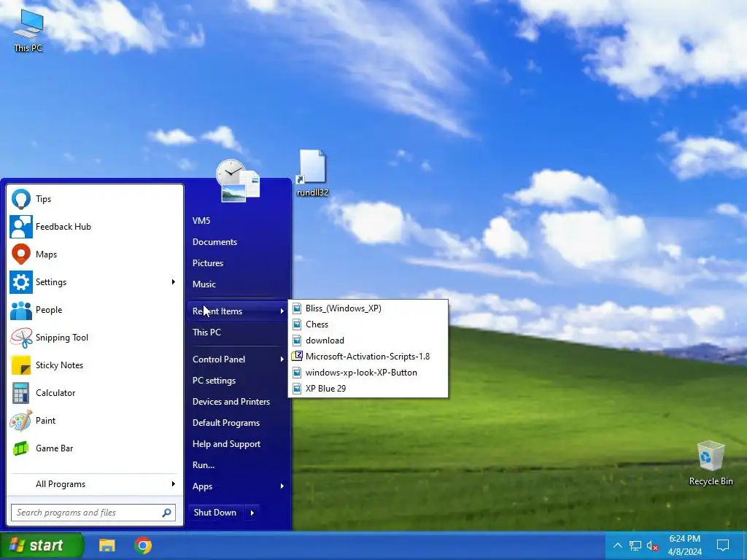This screenshot has height=560, width=747.
Task: Click the taskbar clock and date
Action: pyautogui.click(x=684, y=545)
